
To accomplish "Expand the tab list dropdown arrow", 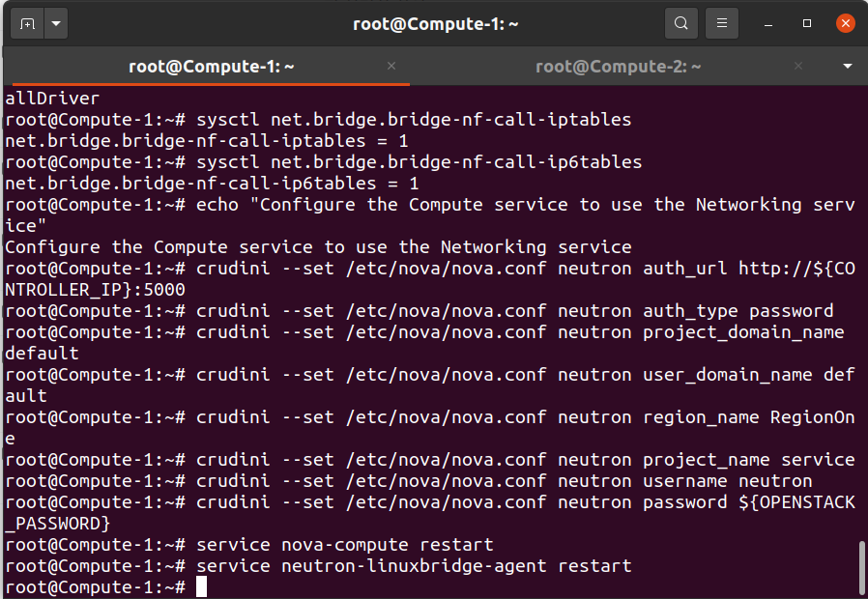I will coord(848,67).
